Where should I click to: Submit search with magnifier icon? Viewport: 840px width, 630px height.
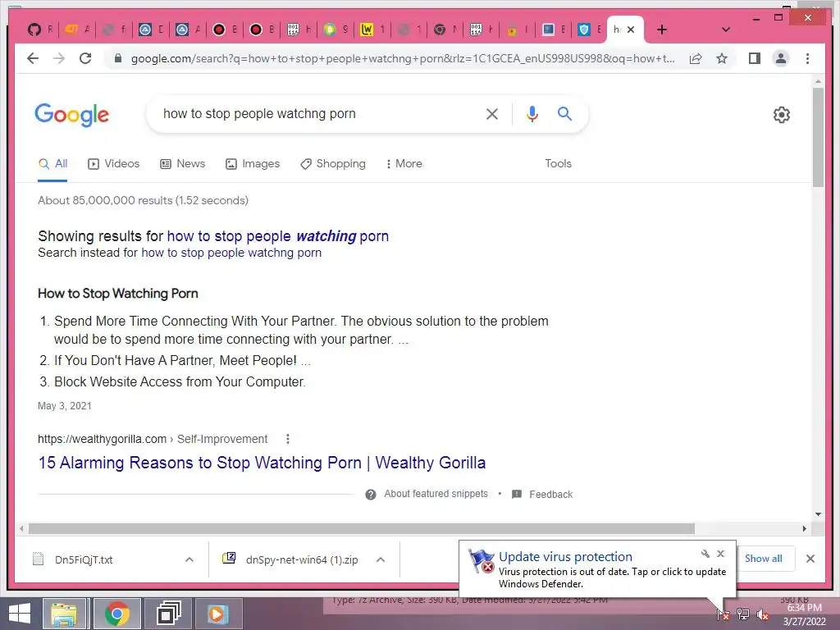pos(564,113)
